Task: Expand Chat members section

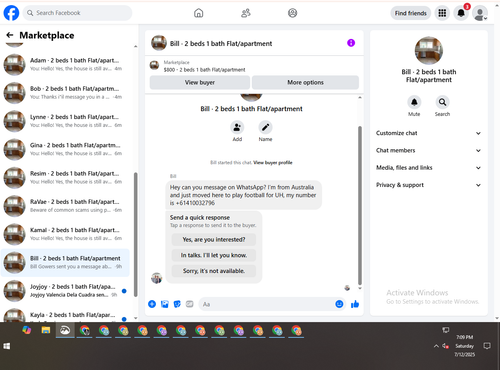Action: coord(428,150)
